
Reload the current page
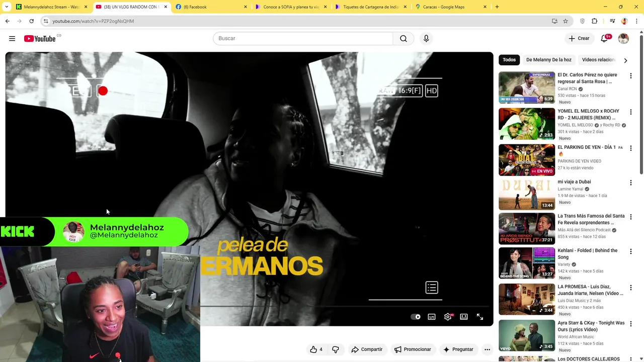click(x=31, y=21)
